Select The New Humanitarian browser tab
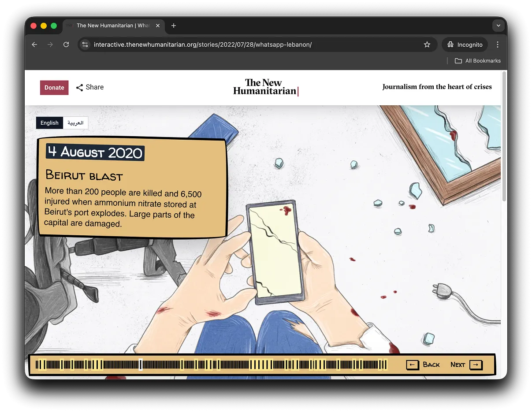The width and height of the screenshot is (532, 412). [110, 26]
